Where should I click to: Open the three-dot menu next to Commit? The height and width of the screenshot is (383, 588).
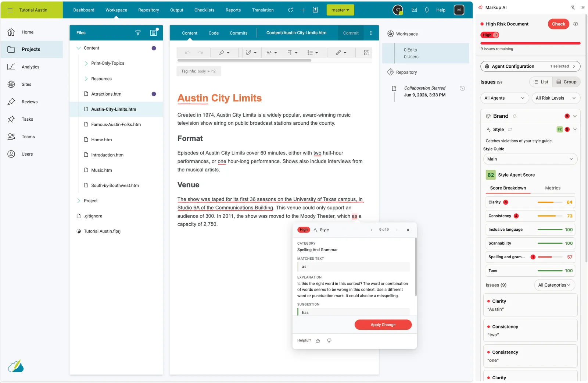pyautogui.click(x=371, y=33)
